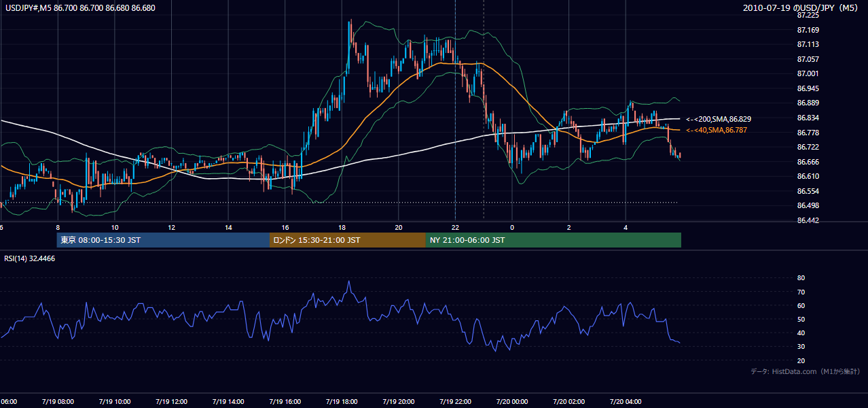Click the date label 7/19 22:00
The width and height of the screenshot is (868, 408).
pos(455,402)
